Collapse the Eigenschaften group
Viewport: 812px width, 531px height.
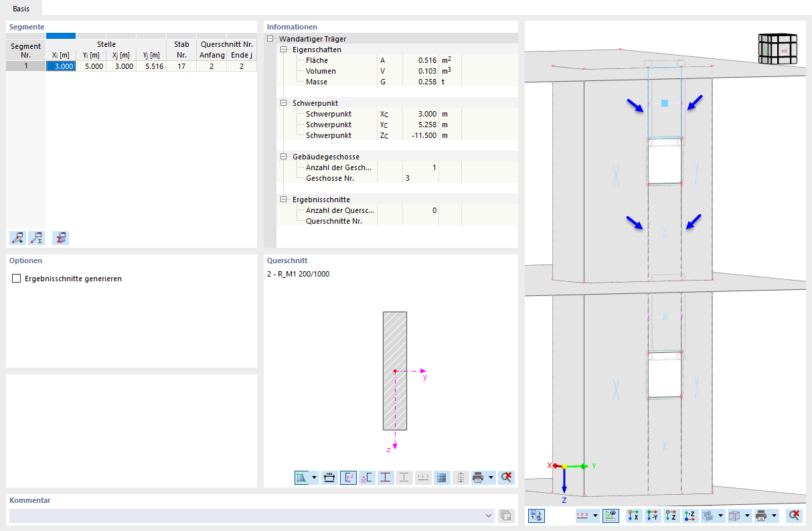[283, 50]
